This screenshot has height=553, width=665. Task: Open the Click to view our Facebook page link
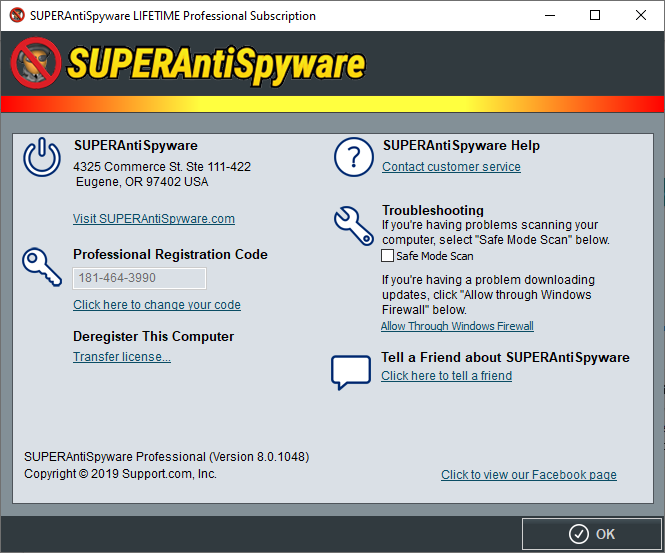coord(529,475)
